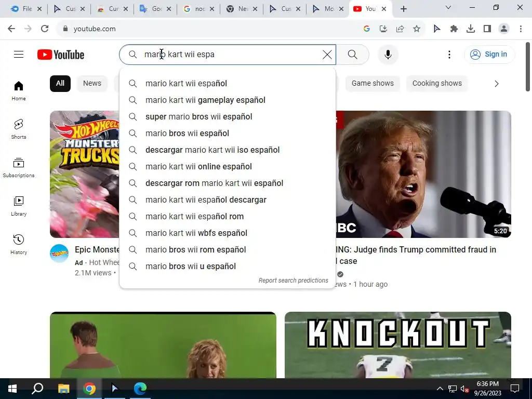Bookmark this page with the star

pos(417,29)
